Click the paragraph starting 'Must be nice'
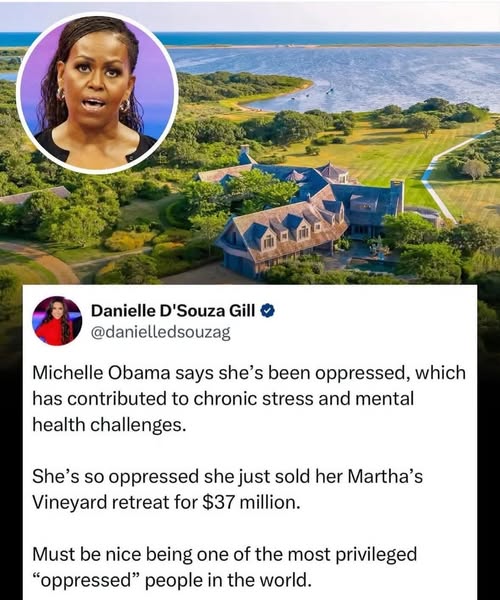This screenshot has width=500, height=600. point(225,567)
